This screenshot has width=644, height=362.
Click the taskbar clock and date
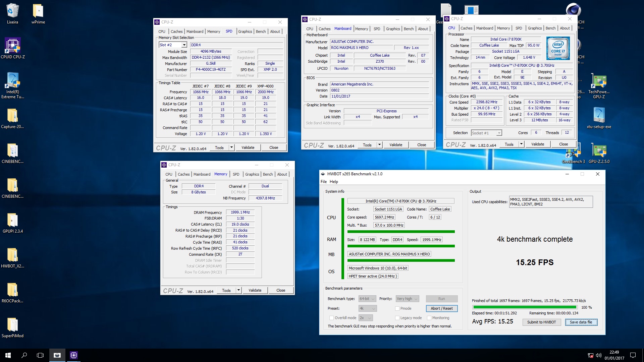point(614,355)
